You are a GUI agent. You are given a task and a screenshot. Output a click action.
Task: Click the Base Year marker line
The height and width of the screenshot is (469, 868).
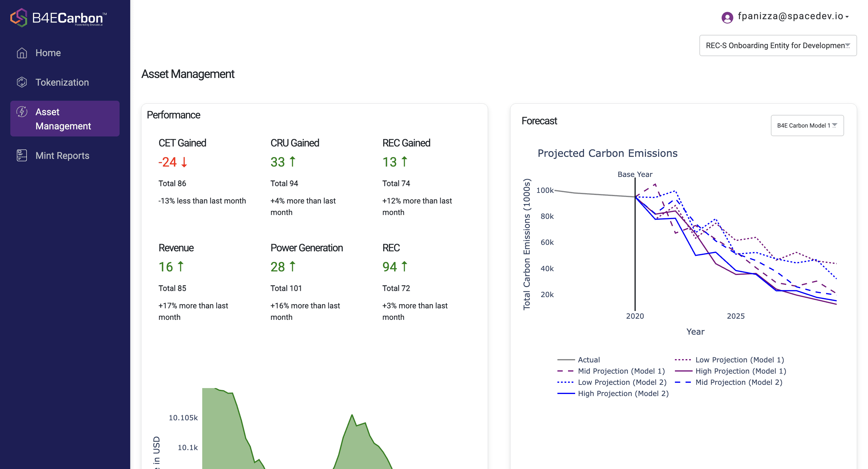(x=635, y=253)
